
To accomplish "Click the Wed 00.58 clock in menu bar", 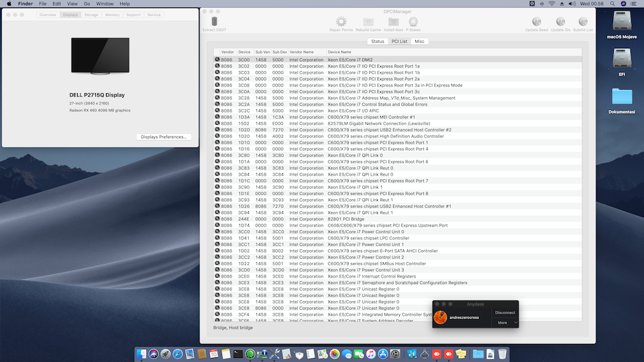I will coord(592,4).
